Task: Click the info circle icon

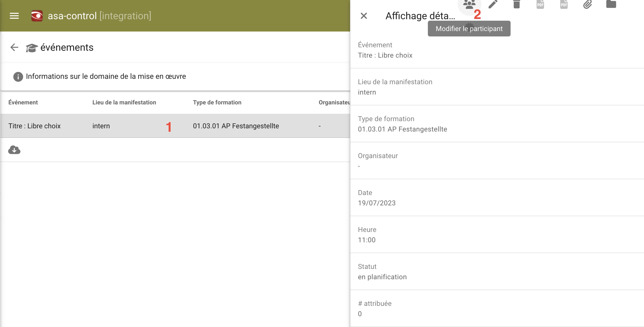Action: point(18,77)
